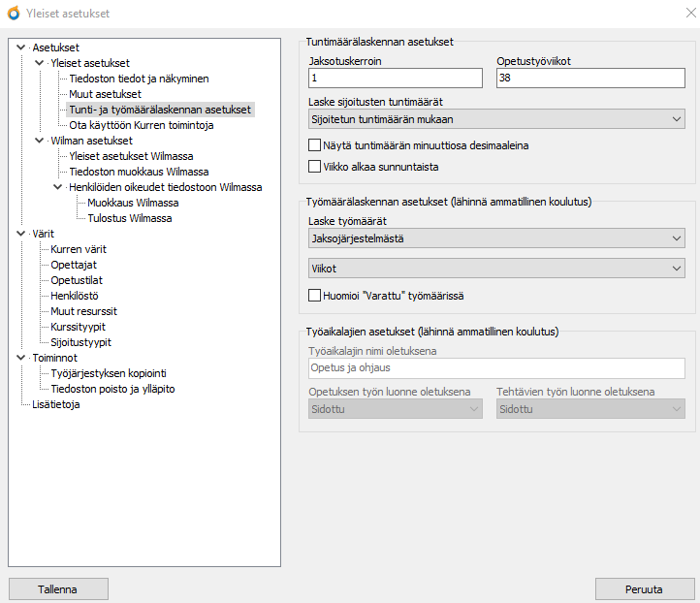700x603 pixels.
Task: Toggle Viikko alkaa sunnuntaista checkbox
Action: [x=314, y=167]
